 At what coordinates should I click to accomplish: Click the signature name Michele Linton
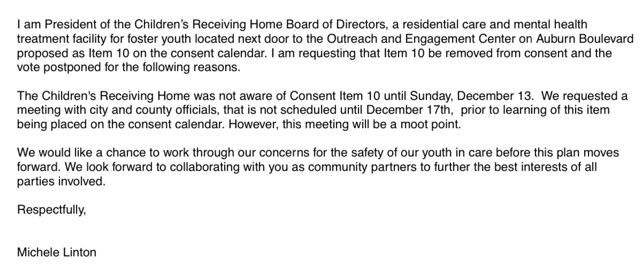tap(57, 253)
